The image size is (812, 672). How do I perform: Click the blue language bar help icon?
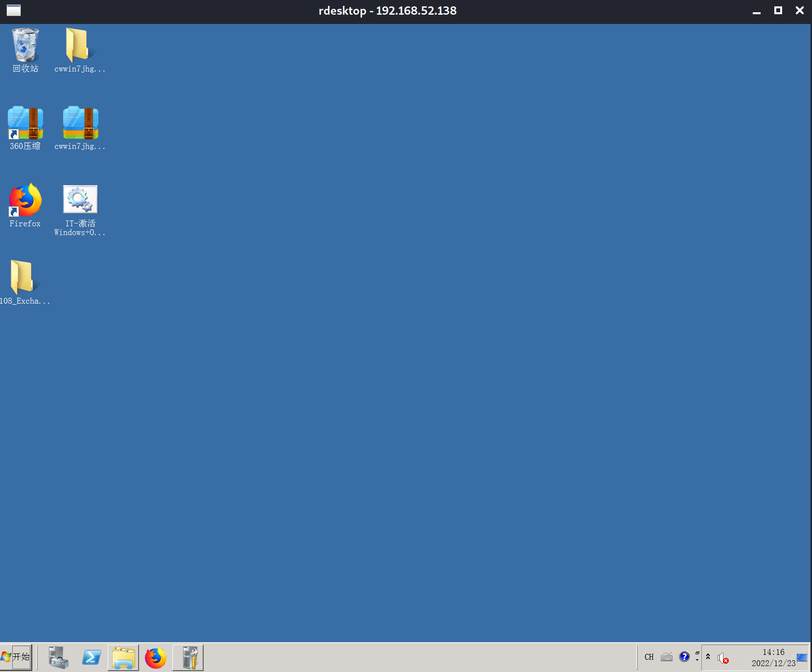point(684,657)
